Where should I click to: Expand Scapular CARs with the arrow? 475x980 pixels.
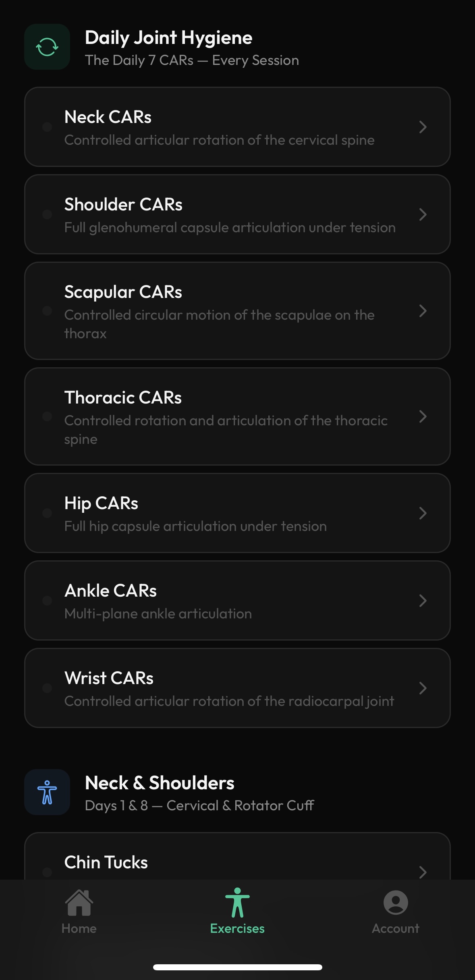click(x=423, y=311)
